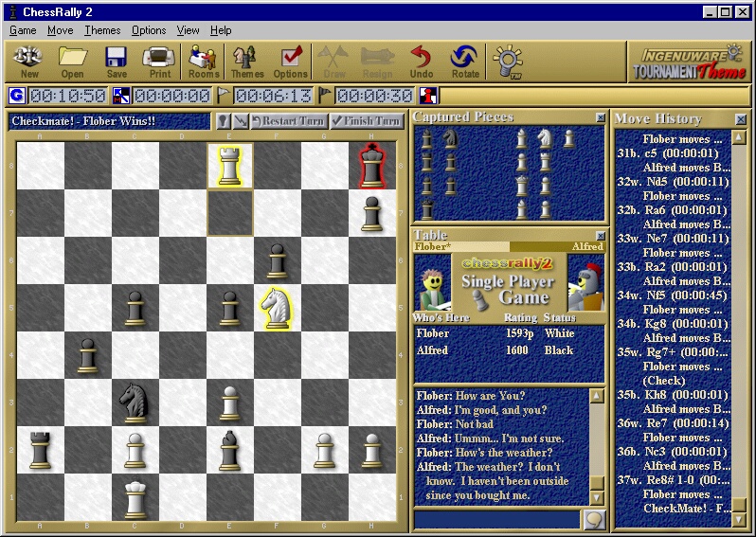The height and width of the screenshot is (537, 756).
Task: Close the ChessRally 2 window
Action: 743,12
